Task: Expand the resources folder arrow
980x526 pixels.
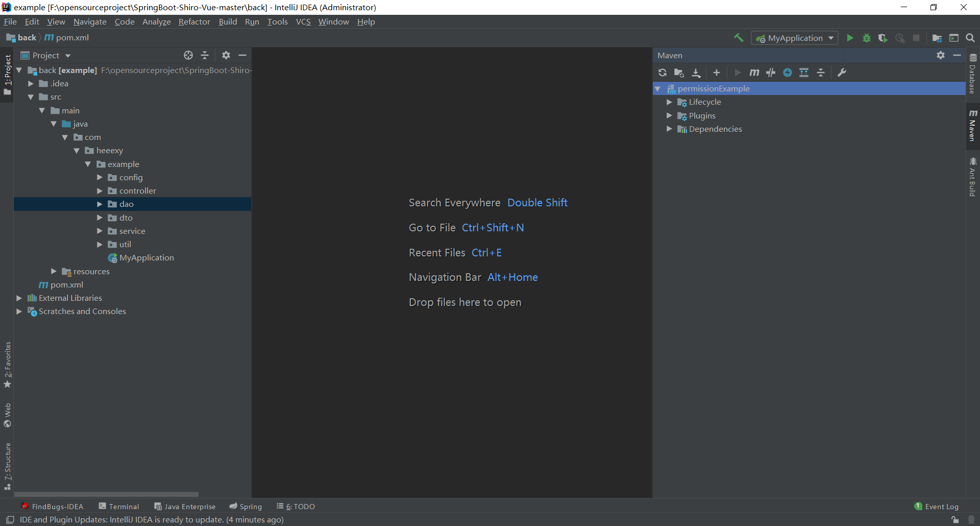Action: (54, 271)
